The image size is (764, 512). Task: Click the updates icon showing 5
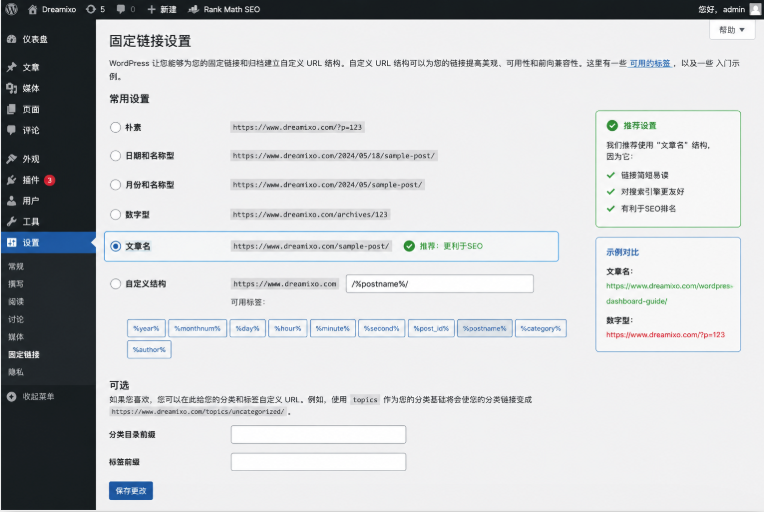click(91, 9)
